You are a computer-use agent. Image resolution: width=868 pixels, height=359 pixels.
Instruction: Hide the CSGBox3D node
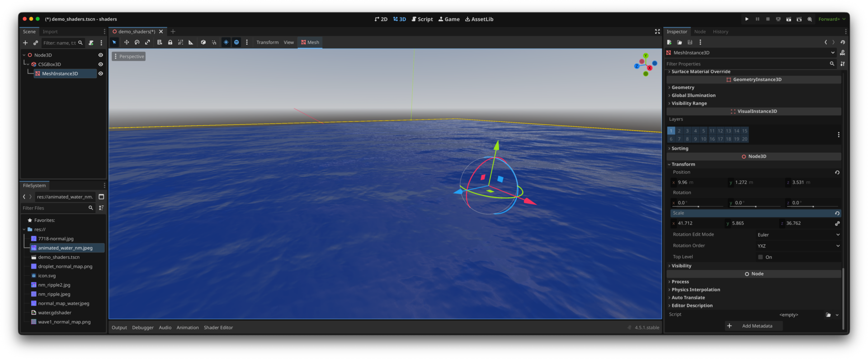pyautogui.click(x=101, y=64)
